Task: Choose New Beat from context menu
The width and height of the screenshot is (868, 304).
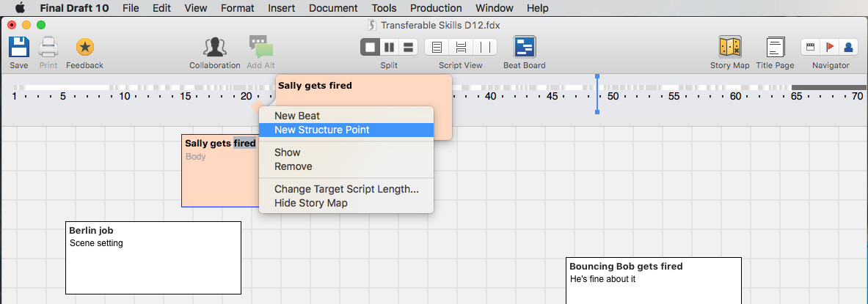Action: click(x=346, y=116)
